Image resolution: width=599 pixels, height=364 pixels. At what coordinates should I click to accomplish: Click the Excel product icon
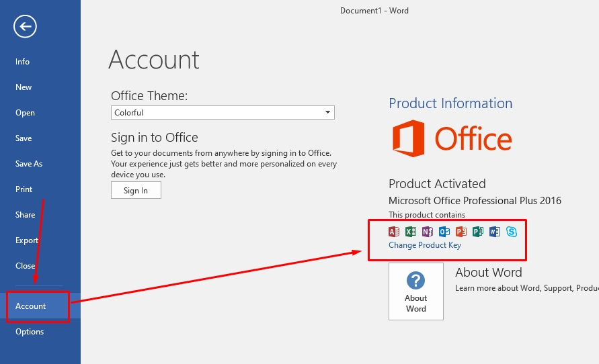(x=411, y=232)
